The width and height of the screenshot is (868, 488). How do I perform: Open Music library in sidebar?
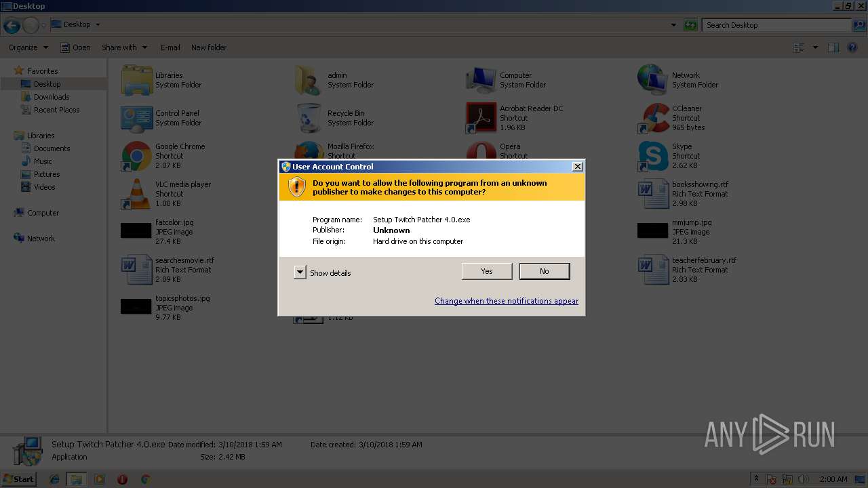tap(43, 161)
